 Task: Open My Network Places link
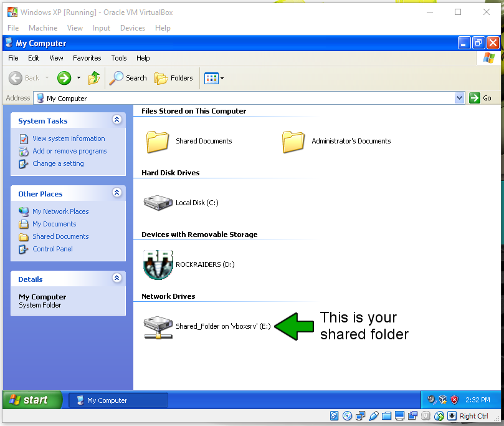pyautogui.click(x=61, y=211)
